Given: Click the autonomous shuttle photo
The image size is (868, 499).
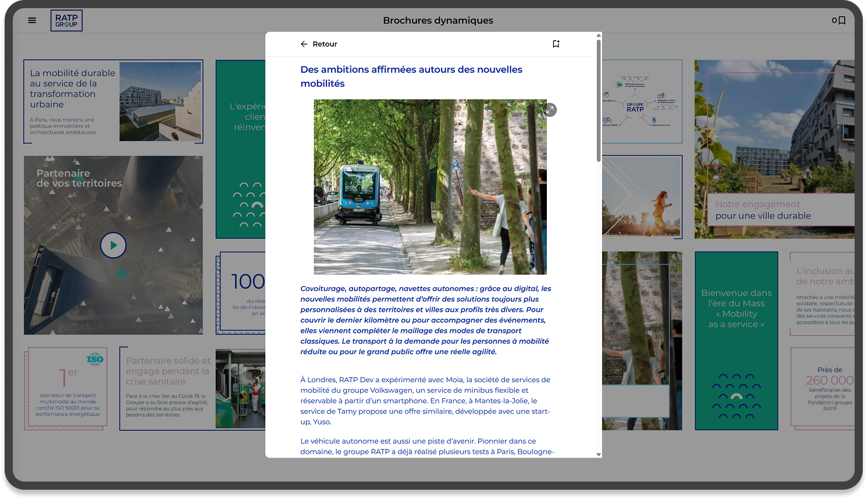Looking at the screenshot, I should (430, 187).
